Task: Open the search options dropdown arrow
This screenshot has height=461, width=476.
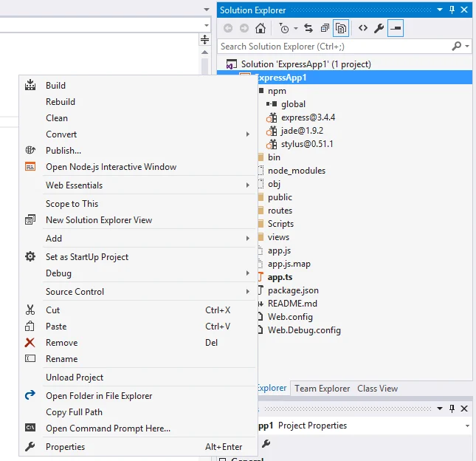Action: pos(467,47)
